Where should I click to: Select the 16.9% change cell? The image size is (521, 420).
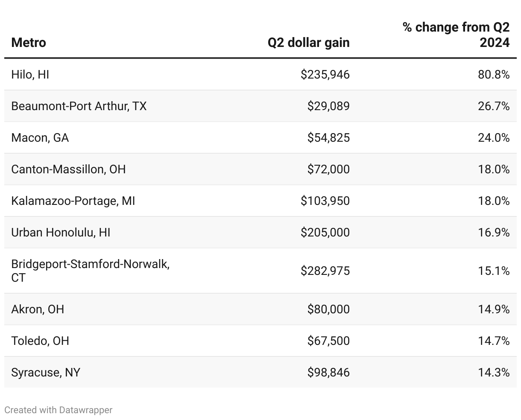pos(494,233)
